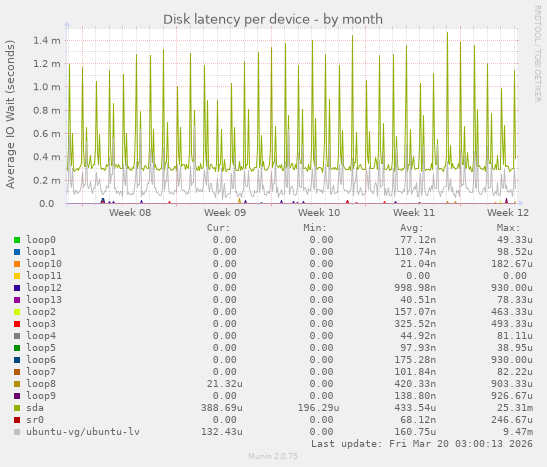Screen dimensions: 547x467
Task: Click loop10 maximum value 182.67u
Action: tap(512, 264)
